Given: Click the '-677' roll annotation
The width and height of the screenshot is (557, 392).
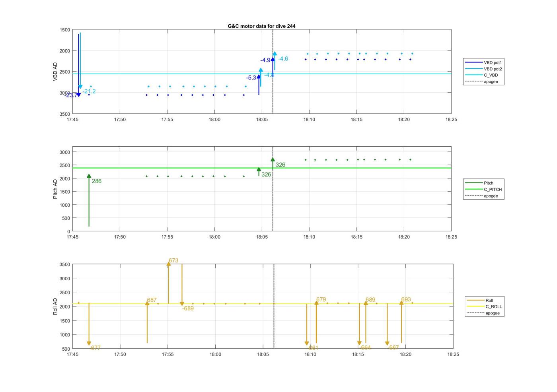Looking at the screenshot, I should click(95, 348).
